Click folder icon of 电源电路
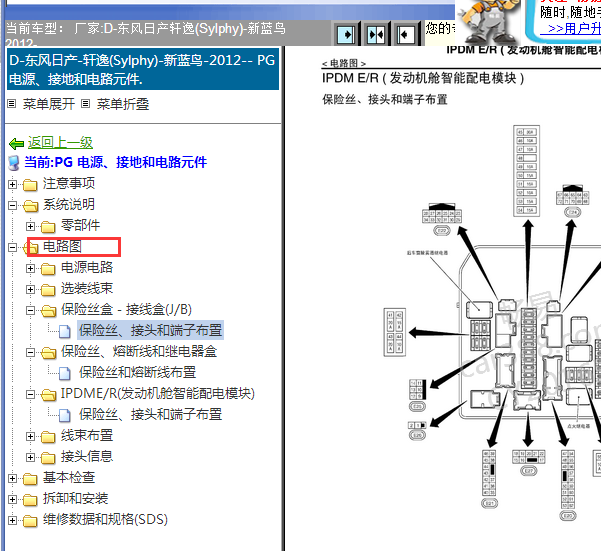Image resolution: width=601 pixels, height=551 pixels. 48,269
